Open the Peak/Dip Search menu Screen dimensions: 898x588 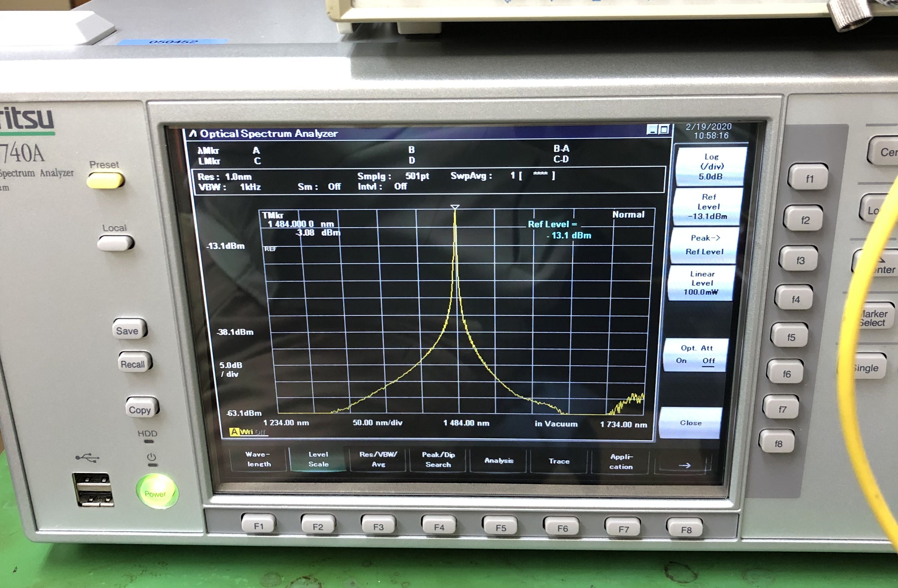438,460
